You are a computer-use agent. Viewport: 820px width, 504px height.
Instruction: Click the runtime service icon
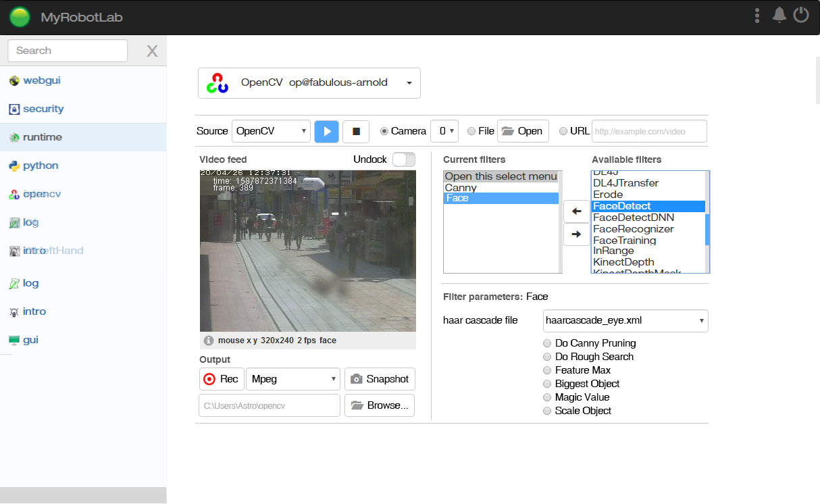point(14,138)
